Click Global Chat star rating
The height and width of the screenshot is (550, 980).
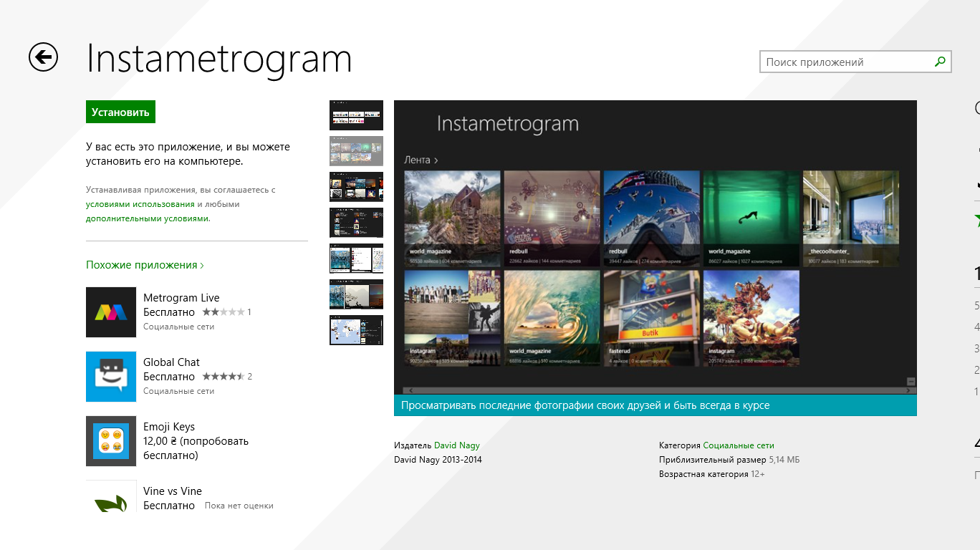click(x=223, y=377)
